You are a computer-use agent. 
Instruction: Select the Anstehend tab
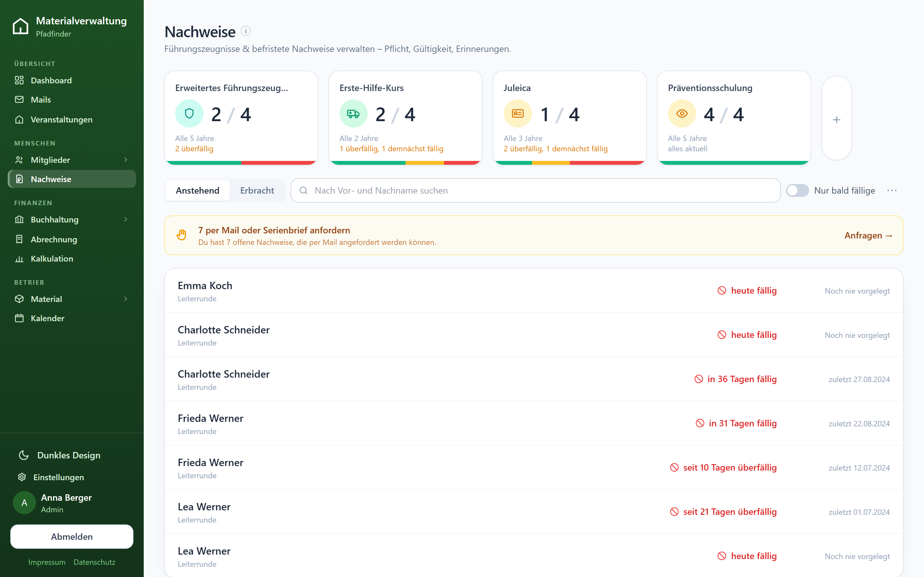197,190
